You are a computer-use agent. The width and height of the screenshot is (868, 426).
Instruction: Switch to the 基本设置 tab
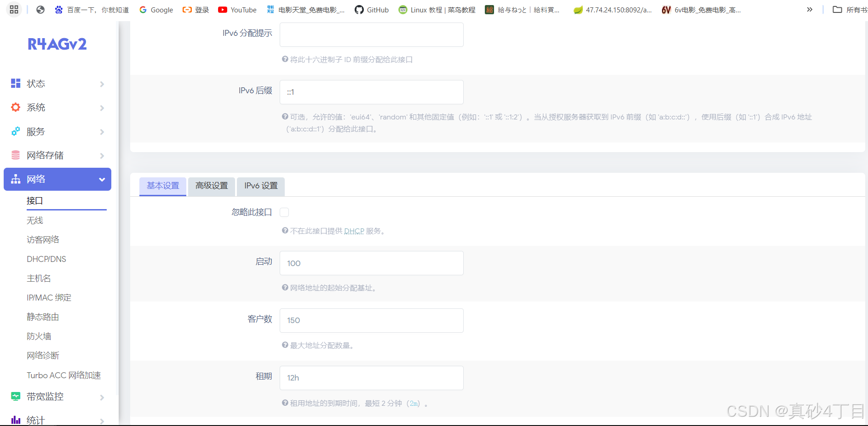tap(163, 186)
